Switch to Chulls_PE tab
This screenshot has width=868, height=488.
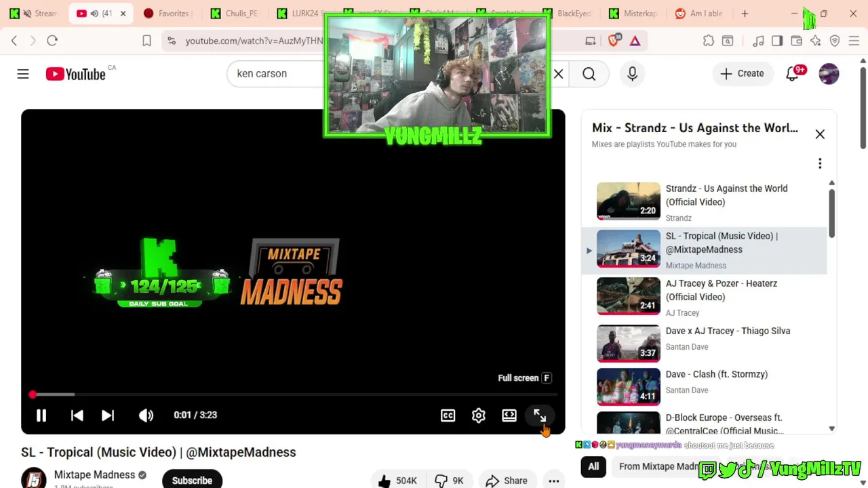pyautogui.click(x=234, y=14)
